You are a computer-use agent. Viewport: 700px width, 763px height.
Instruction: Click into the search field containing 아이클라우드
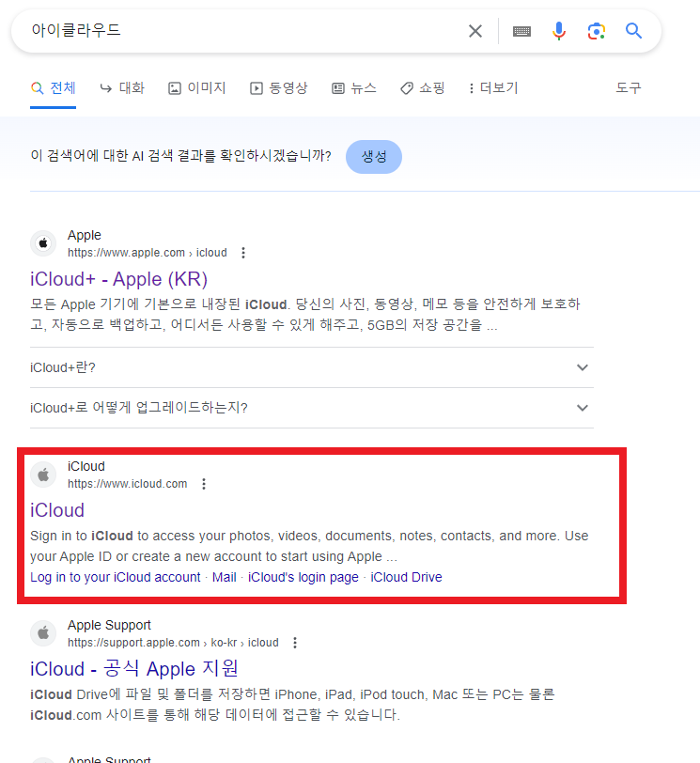pos(235,31)
